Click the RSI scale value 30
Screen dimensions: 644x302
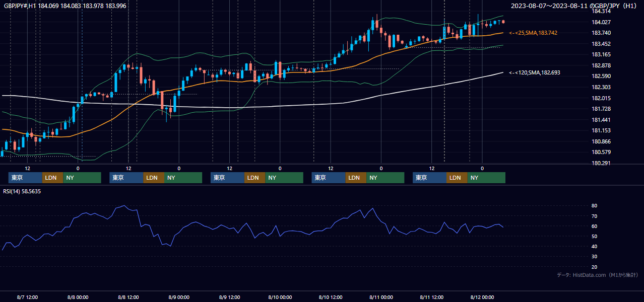(x=594, y=257)
